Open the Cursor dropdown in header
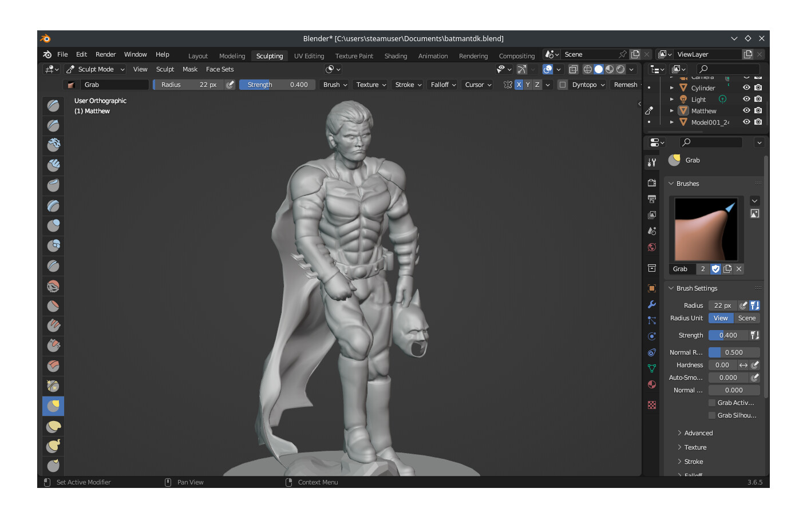807x532 pixels. pyautogui.click(x=478, y=85)
